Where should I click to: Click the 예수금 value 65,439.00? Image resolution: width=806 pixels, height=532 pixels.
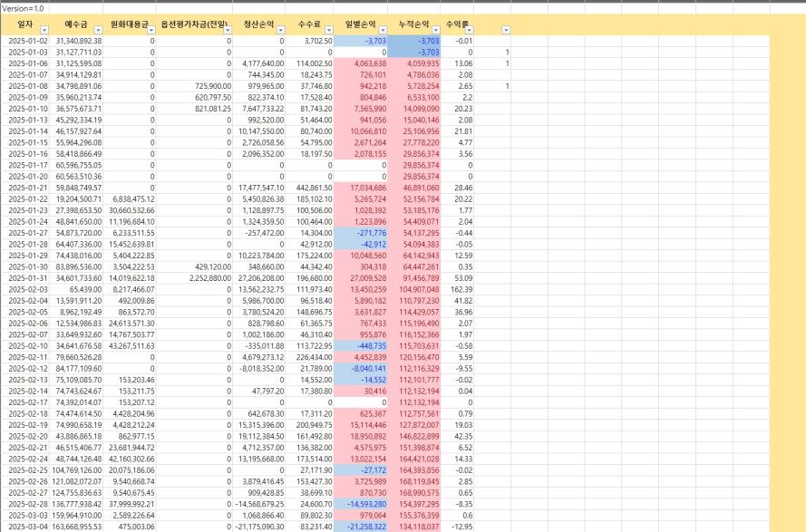76,290
